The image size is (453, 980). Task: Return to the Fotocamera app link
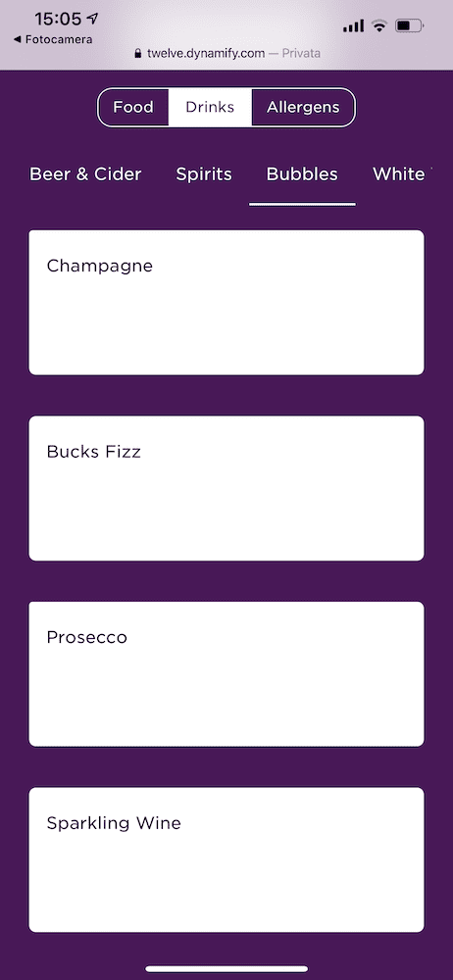(53, 39)
